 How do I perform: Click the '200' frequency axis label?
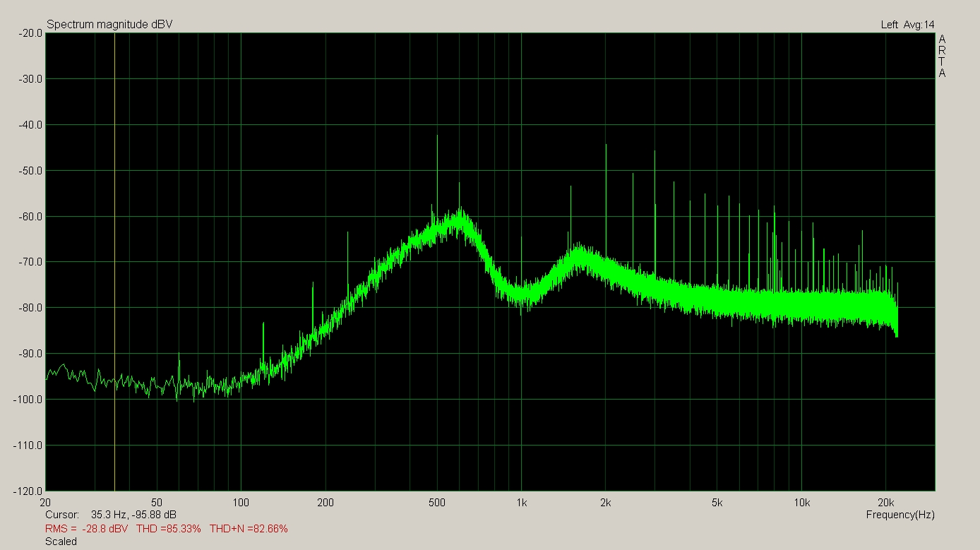point(325,503)
